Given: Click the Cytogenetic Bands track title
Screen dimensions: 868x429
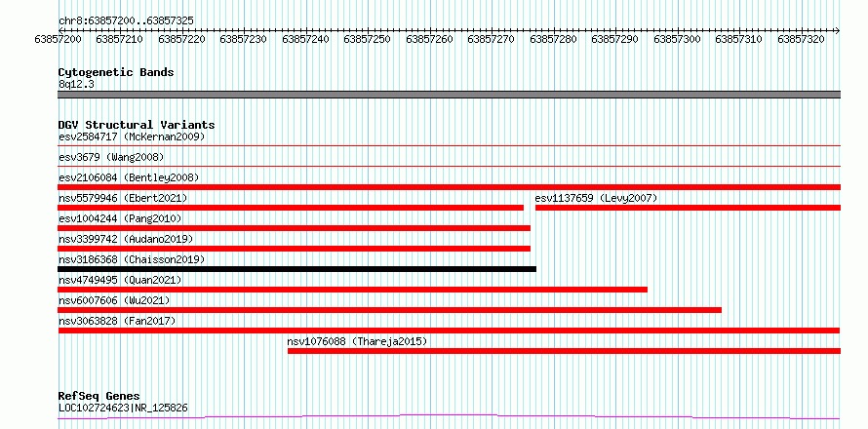Looking at the screenshot, I should (116, 72).
